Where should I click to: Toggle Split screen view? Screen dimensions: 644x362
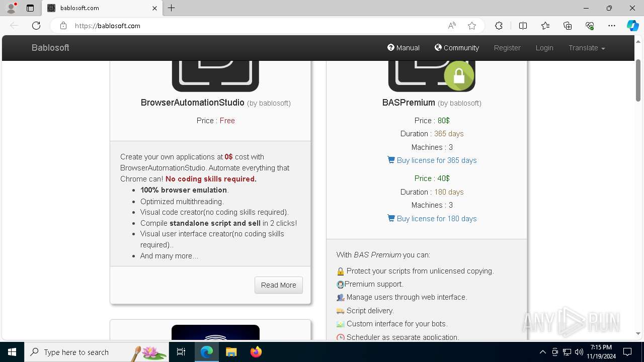[x=523, y=26]
